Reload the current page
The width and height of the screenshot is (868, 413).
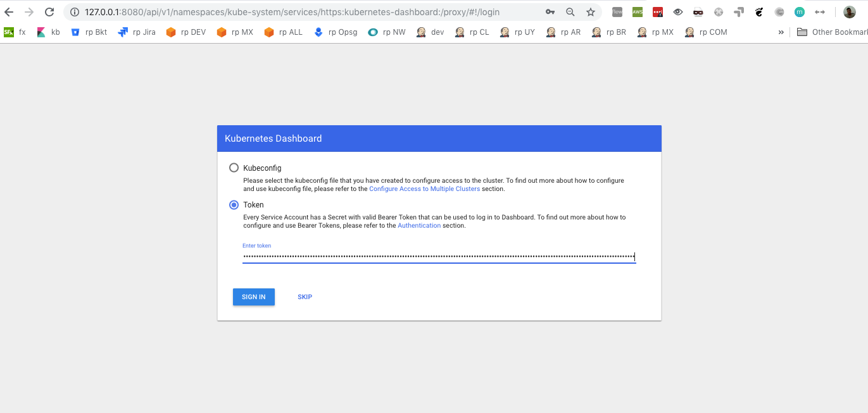[48, 12]
